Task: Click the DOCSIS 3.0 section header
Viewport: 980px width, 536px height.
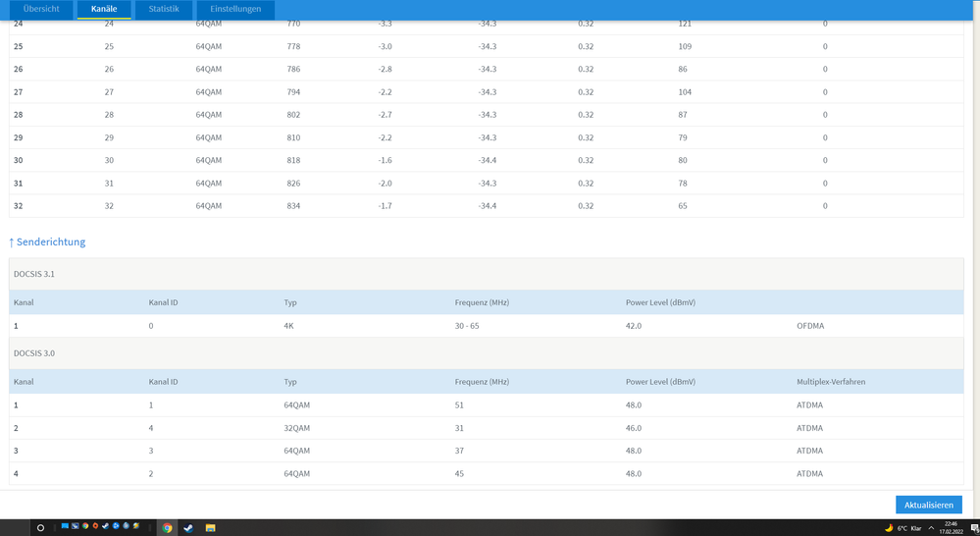Action: coord(487,353)
